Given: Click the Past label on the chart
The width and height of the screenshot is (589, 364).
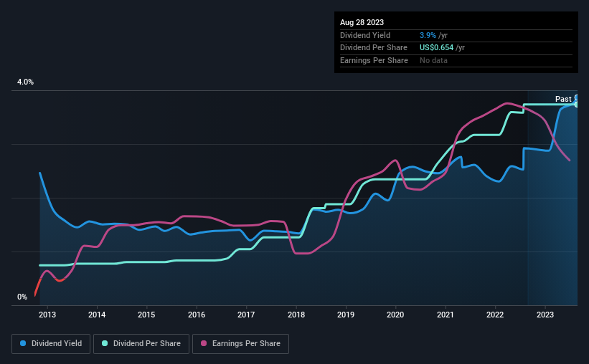Looking at the screenshot, I should pyautogui.click(x=563, y=99).
